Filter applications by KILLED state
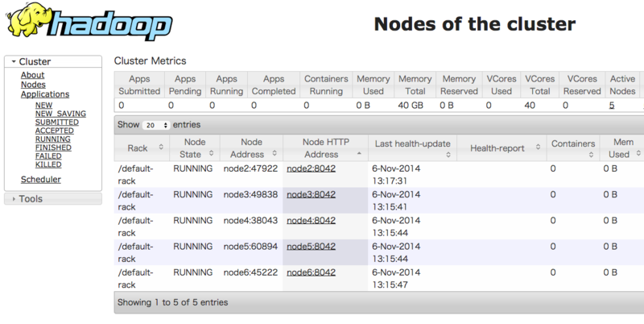This screenshot has width=644, height=324. pyautogui.click(x=48, y=164)
